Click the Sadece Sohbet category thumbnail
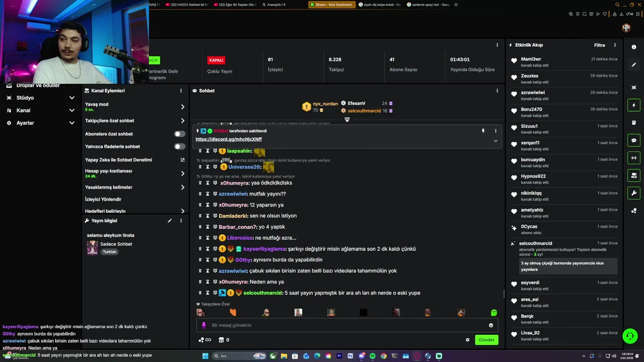The height and width of the screenshot is (362, 644). click(92, 247)
